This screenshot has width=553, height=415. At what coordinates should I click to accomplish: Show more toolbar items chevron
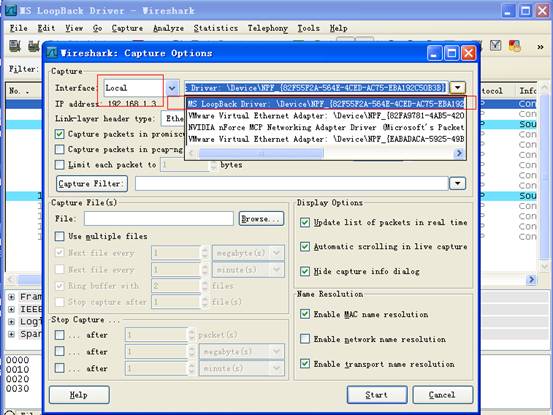pos(540,47)
